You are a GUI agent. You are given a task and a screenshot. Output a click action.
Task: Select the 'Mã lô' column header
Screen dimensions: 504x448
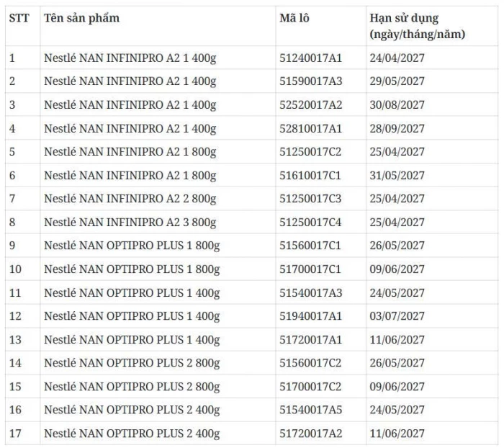click(x=294, y=18)
